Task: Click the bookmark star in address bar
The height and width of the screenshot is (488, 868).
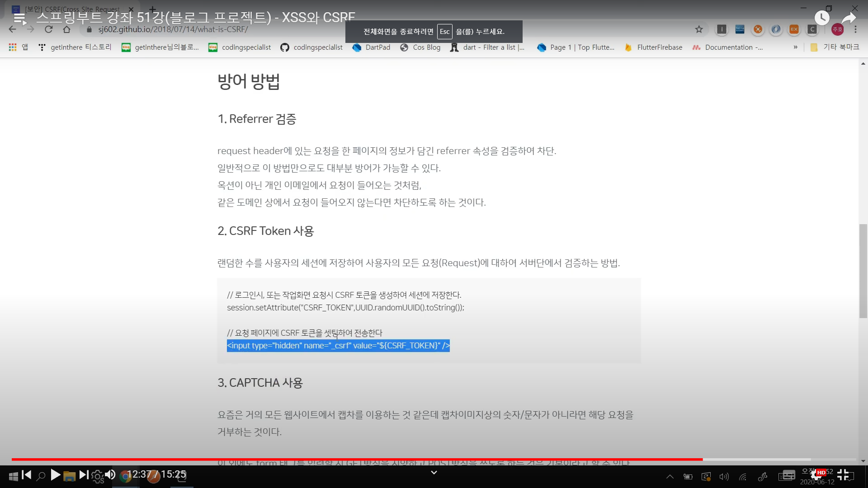Action: [699, 29]
